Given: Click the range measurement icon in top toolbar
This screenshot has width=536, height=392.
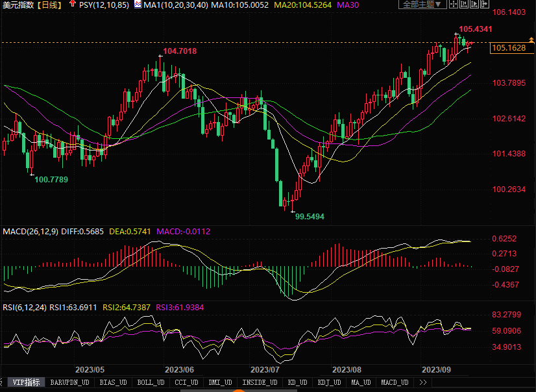Looking at the screenshot, I should coord(464,4).
